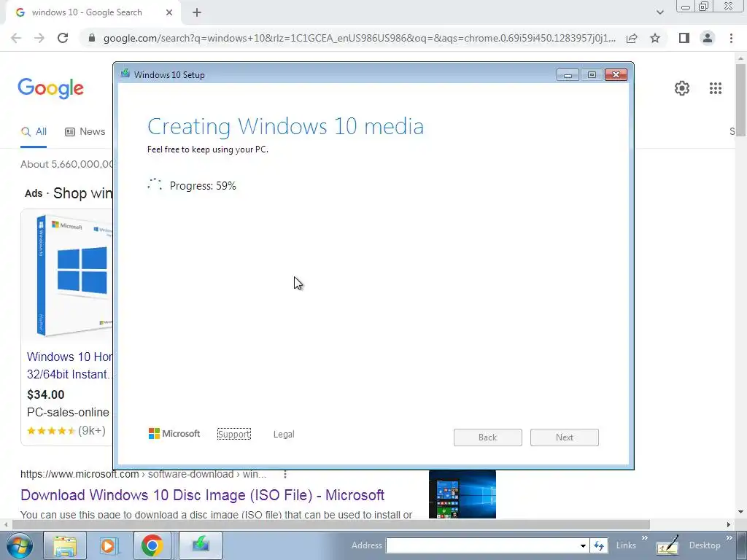
Task: Bookmark this page with star icon
Action: [x=655, y=38]
